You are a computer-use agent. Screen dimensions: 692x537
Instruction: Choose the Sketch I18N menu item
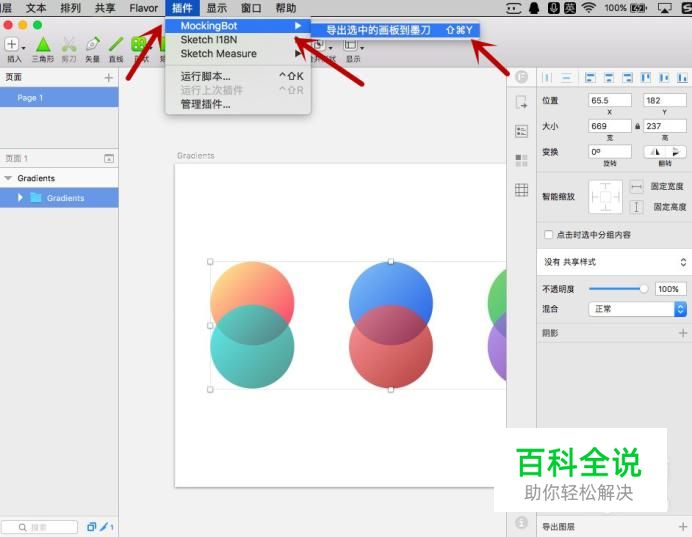238,40
